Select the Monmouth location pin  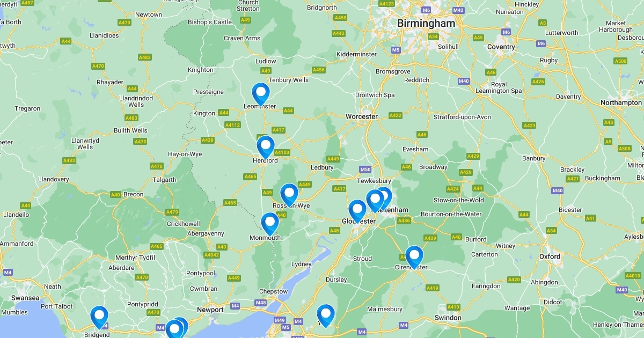[270, 223]
